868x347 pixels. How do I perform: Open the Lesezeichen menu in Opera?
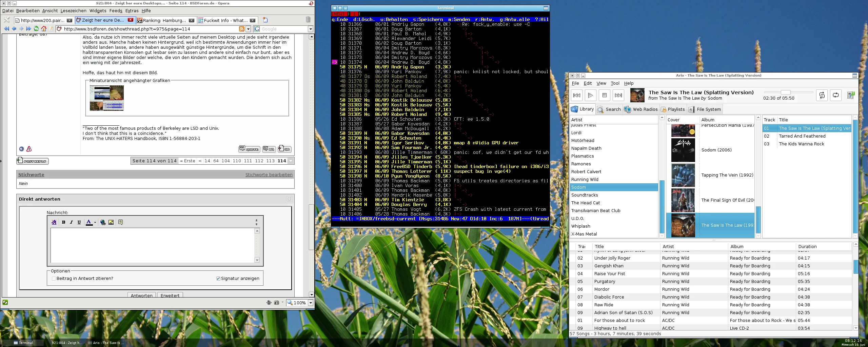tap(73, 11)
